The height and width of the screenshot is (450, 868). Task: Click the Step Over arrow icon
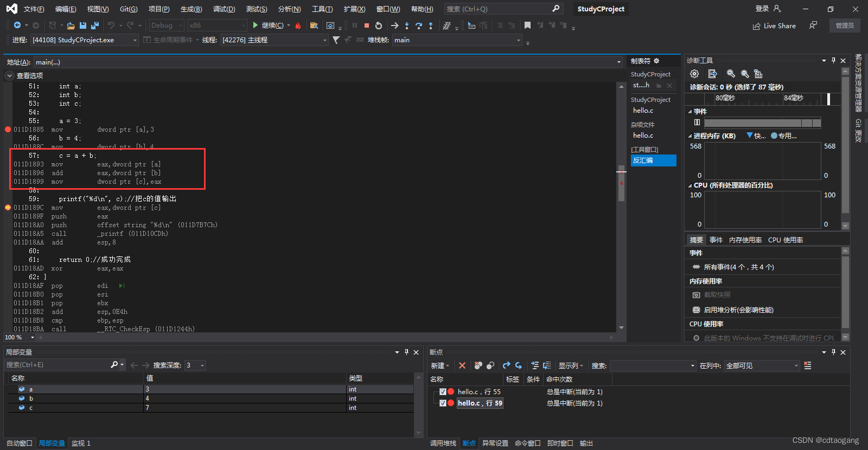click(419, 25)
